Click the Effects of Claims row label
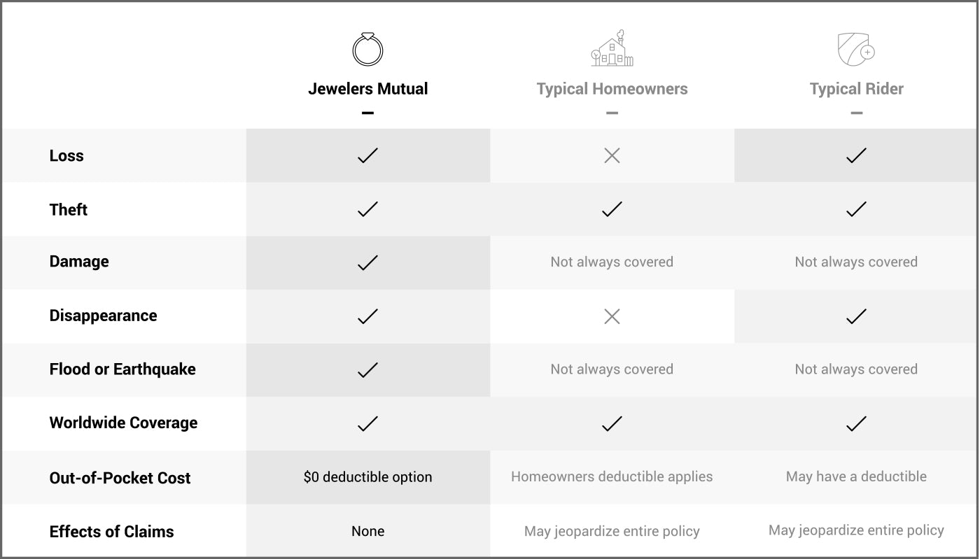This screenshot has height=559, width=980. 111,532
